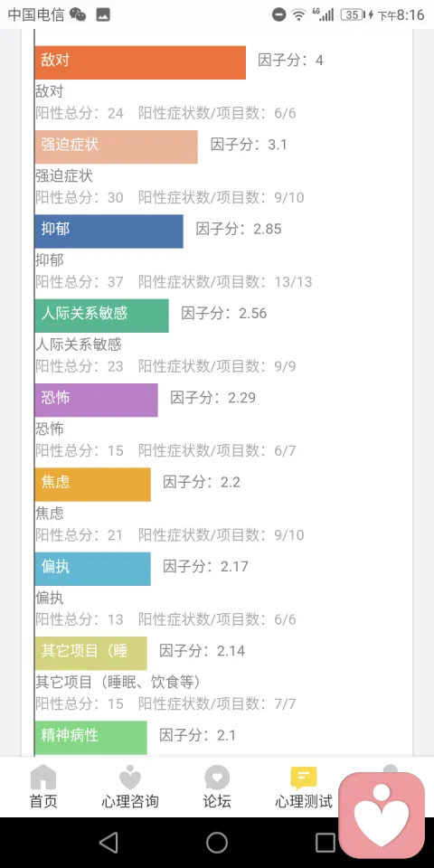Click the orange 敌对 factor bar
Screen dimensions: 434x868
click(x=140, y=62)
